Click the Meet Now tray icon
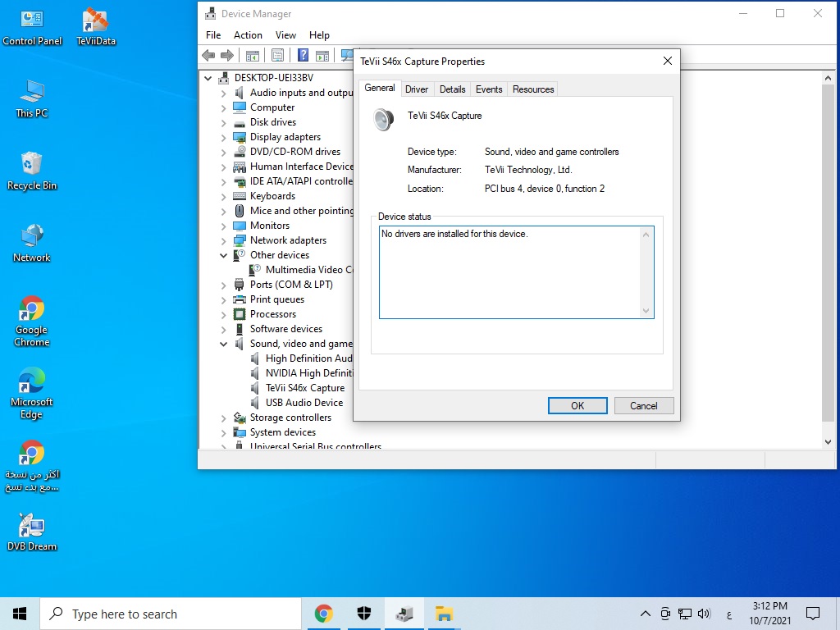The image size is (840, 630). click(x=665, y=614)
